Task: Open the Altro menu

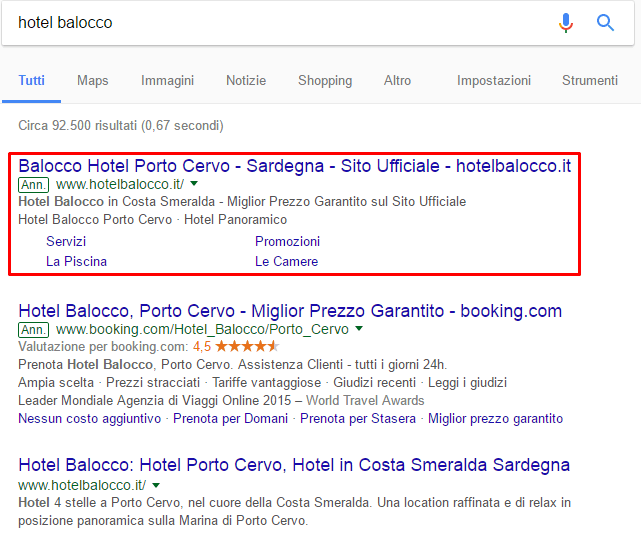Action: tap(397, 80)
